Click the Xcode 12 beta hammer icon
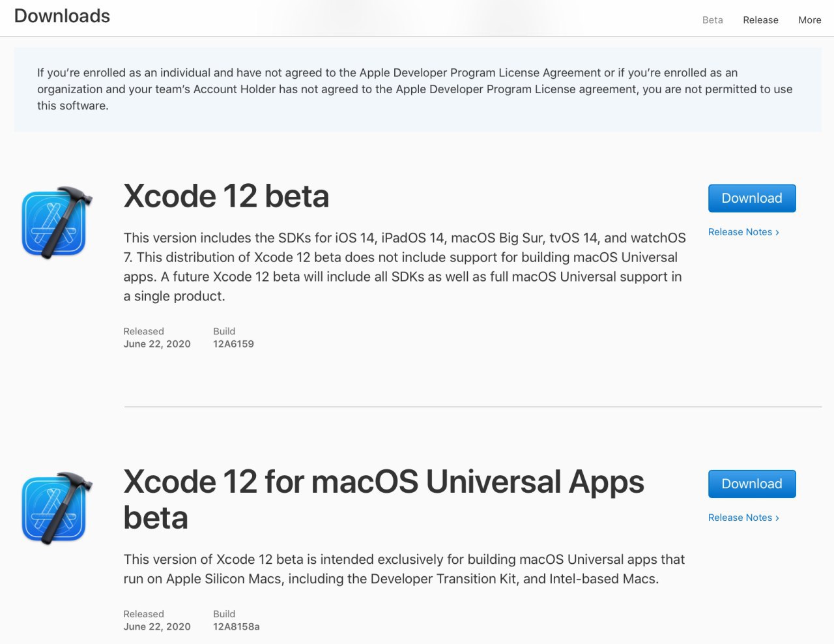This screenshot has height=644, width=834. 57,222
